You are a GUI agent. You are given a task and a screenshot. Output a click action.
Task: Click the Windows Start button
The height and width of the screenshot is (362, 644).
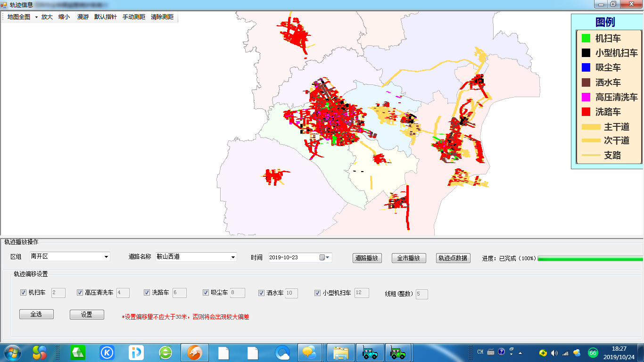pos(13,352)
